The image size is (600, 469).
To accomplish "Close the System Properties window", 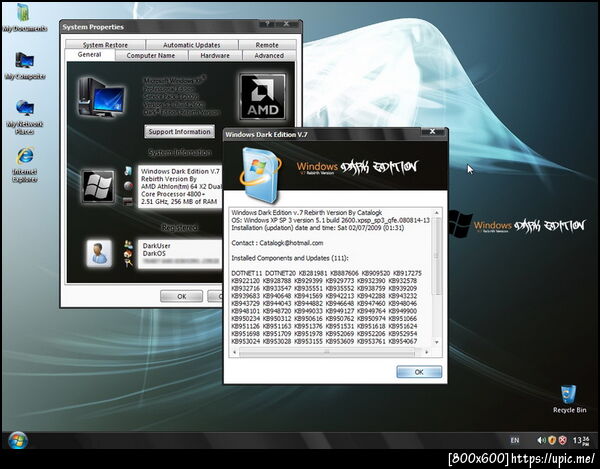I will click(286, 24).
